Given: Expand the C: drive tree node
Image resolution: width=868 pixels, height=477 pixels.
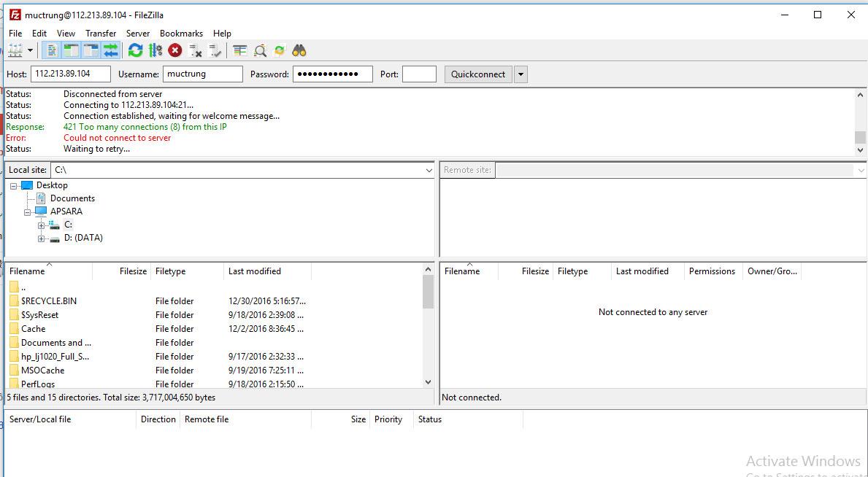Looking at the screenshot, I should (x=41, y=225).
